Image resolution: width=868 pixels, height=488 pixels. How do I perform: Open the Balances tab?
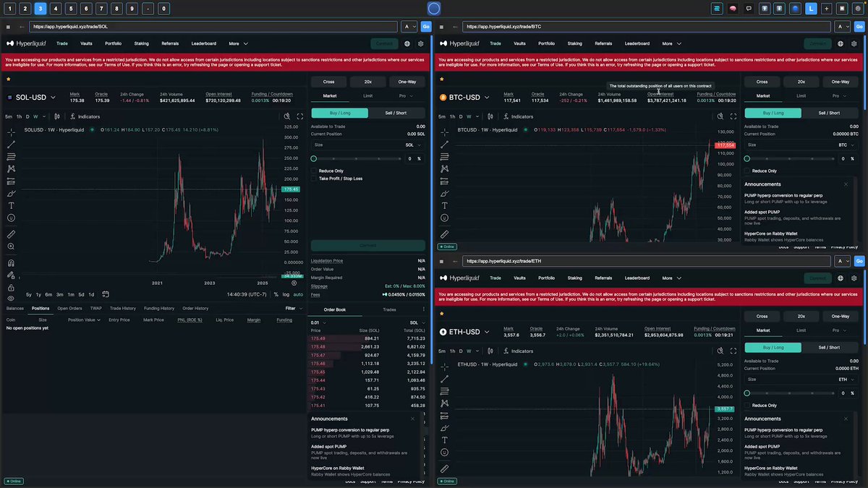(15, 308)
